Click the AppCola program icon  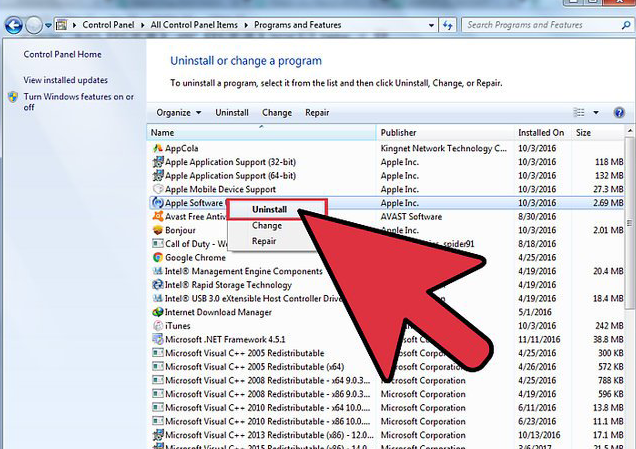click(157, 148)
